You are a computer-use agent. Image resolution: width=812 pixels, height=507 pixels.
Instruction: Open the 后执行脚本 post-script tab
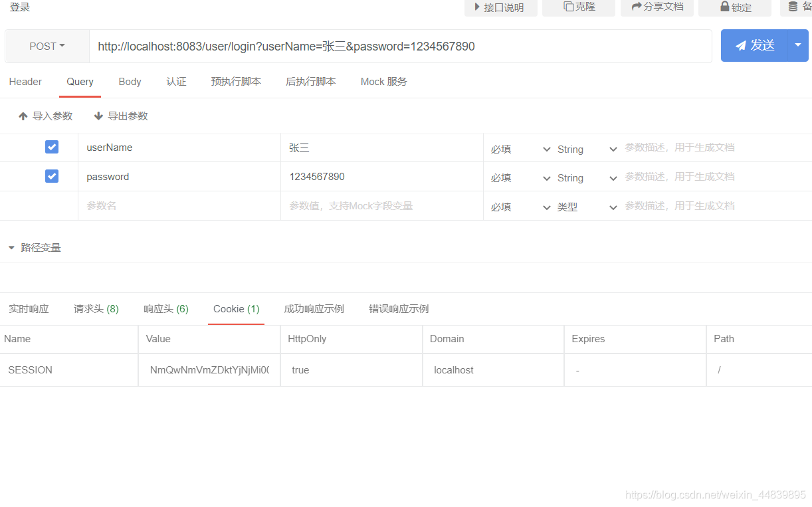[311, 82]
